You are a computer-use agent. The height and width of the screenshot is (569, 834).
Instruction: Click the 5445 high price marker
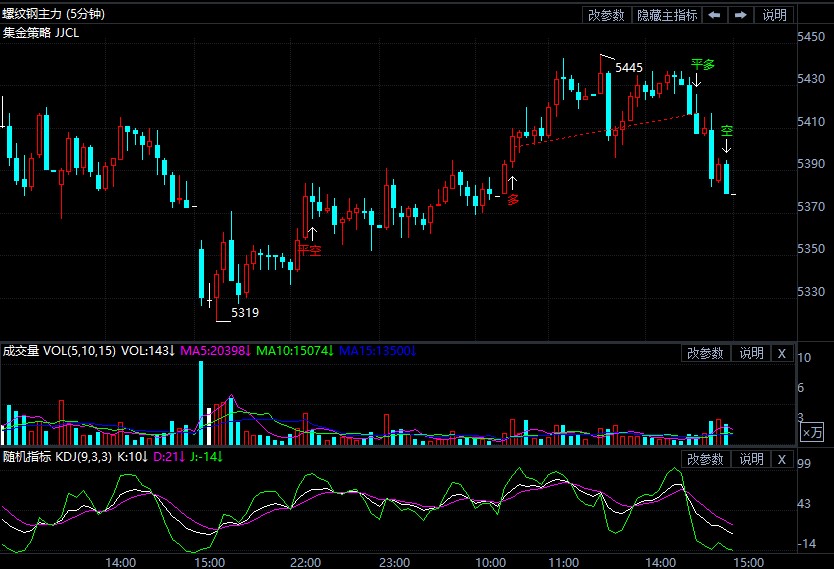[x=629, y=68]
